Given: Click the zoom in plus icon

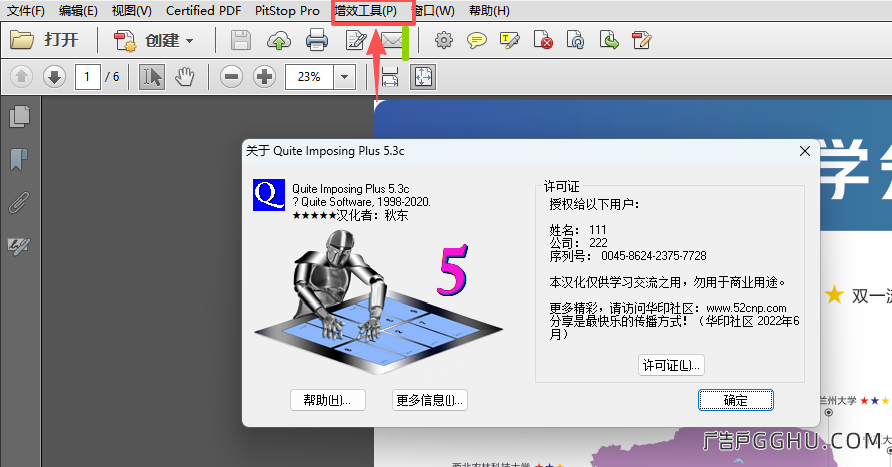Looking at the screenshot, I should pyautogui.click(x=264, y=77).
